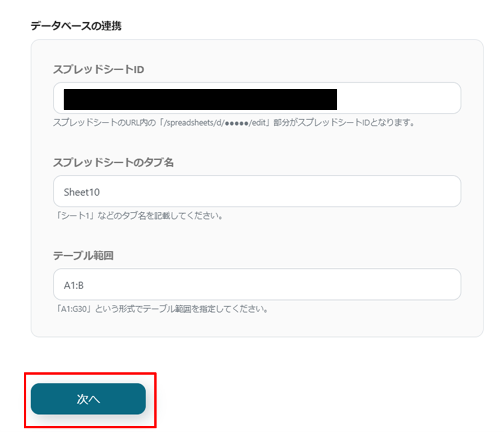Click the 次へ button
Image resolution: width=504 pixels, height=432 pixels.
pos(88,399)
